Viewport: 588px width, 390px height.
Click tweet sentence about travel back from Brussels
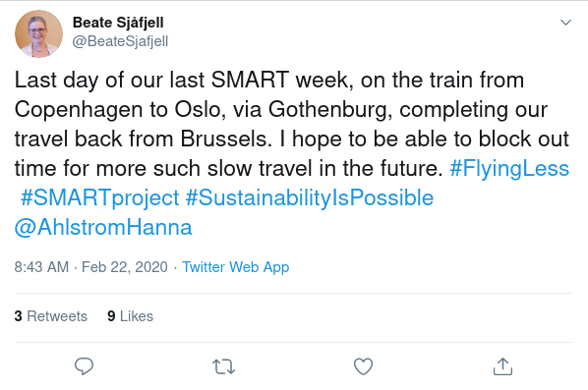pos(143,139)
